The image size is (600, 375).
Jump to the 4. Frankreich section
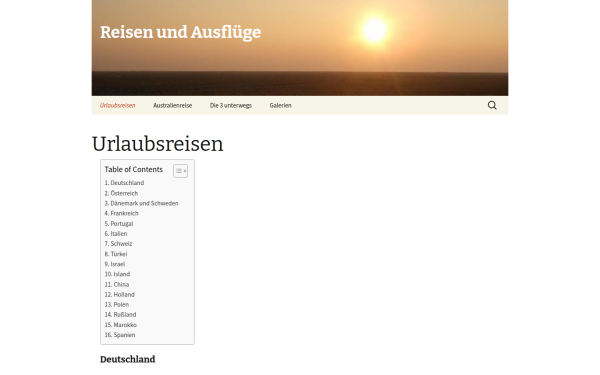[122, 213]
